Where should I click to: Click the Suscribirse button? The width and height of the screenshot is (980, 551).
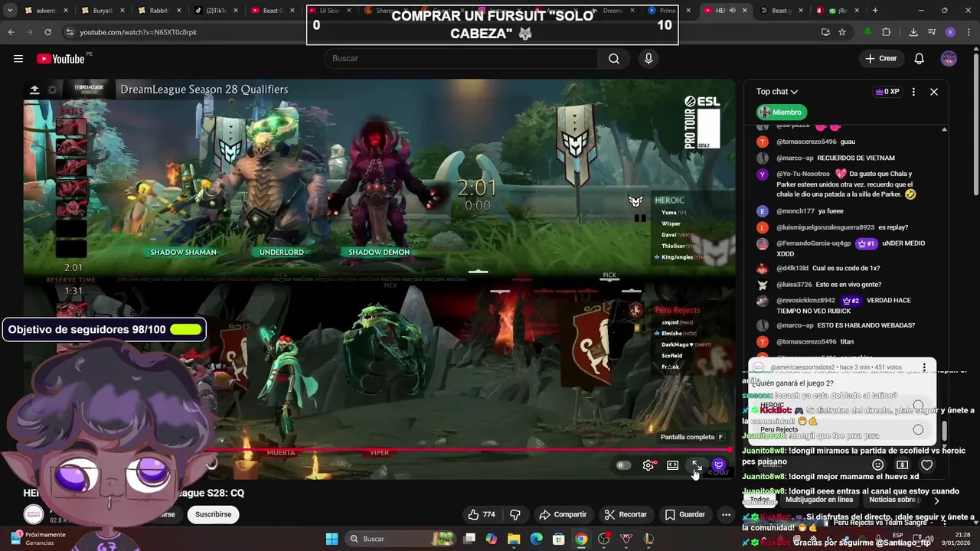pyautogui.click(x=213, y=514)
